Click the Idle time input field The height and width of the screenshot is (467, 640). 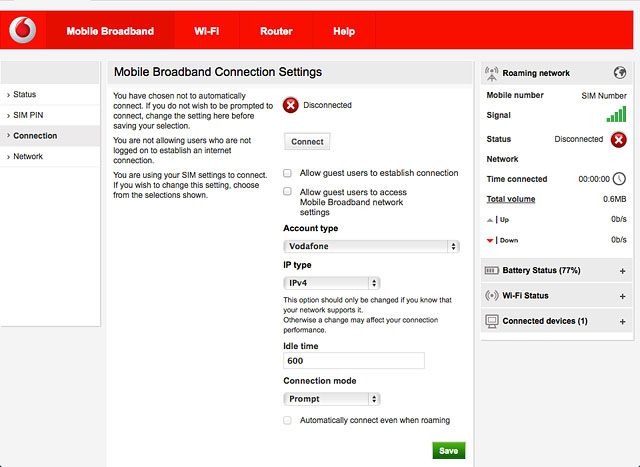click(354, 360)
